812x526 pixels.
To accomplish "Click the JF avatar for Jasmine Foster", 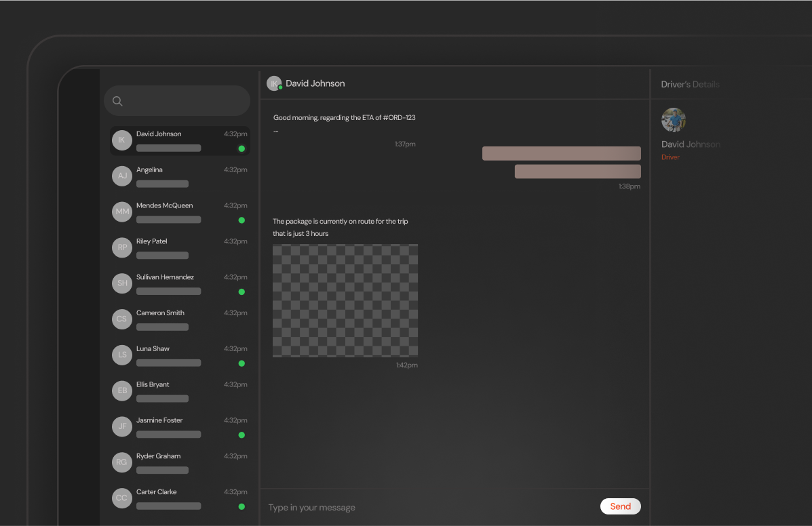I will (122, 426).
